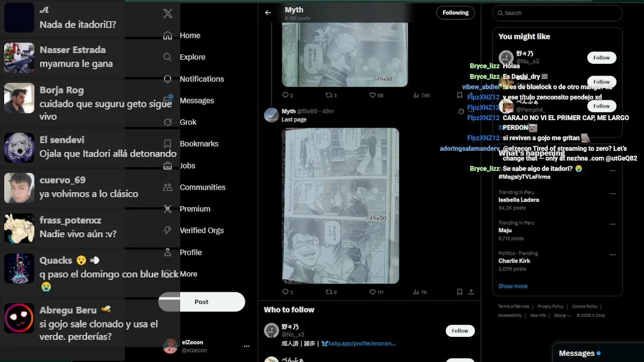Follow 野々乃 in Who to follow
The height and width of the screenshot is (362, 644).
[460, 331]
